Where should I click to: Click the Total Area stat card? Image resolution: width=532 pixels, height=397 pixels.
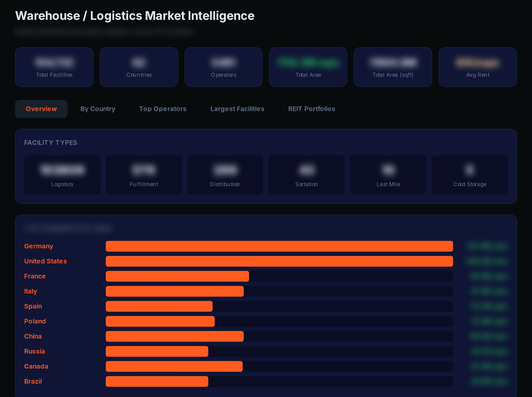(x=308, y=67)
